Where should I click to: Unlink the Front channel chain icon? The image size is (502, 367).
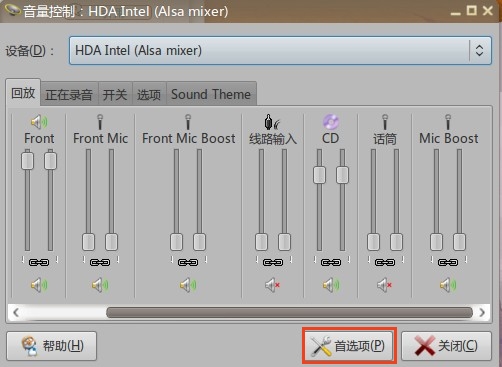coord(39,262)
